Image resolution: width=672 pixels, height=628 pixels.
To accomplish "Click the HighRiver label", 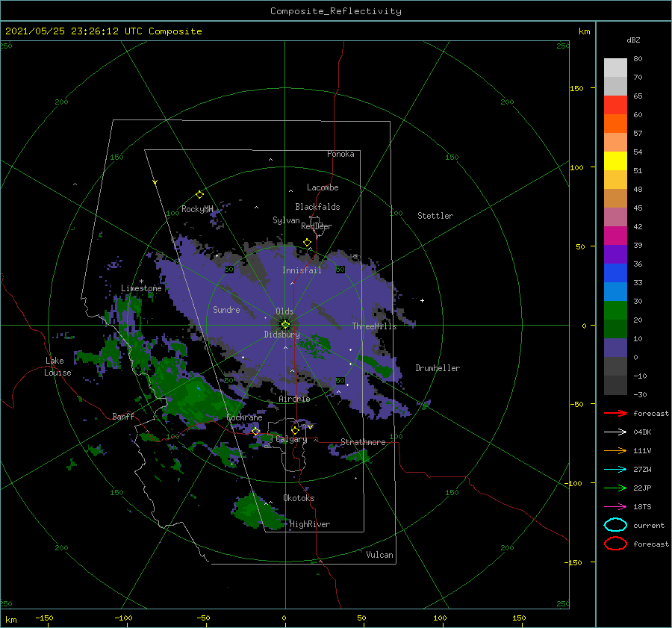I will click(x=310, y=524).
